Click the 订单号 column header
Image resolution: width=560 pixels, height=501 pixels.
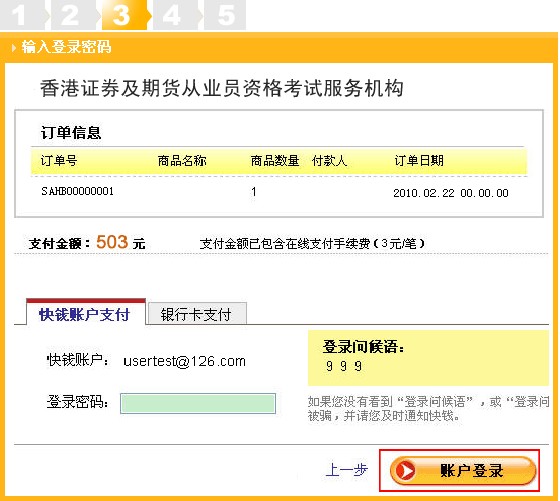tap(59, 161)
